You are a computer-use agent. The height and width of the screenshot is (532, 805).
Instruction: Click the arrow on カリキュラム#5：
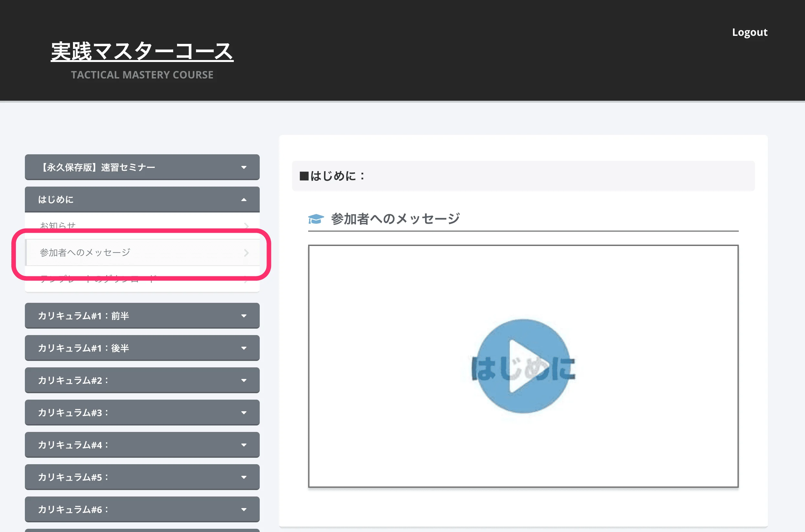[x=244, y=477]
